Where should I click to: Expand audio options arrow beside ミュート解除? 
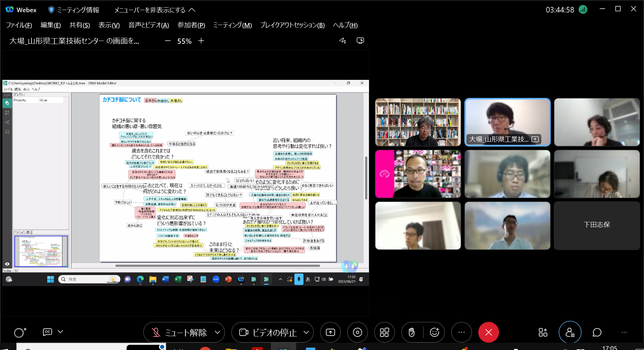(x=217, y=332)
